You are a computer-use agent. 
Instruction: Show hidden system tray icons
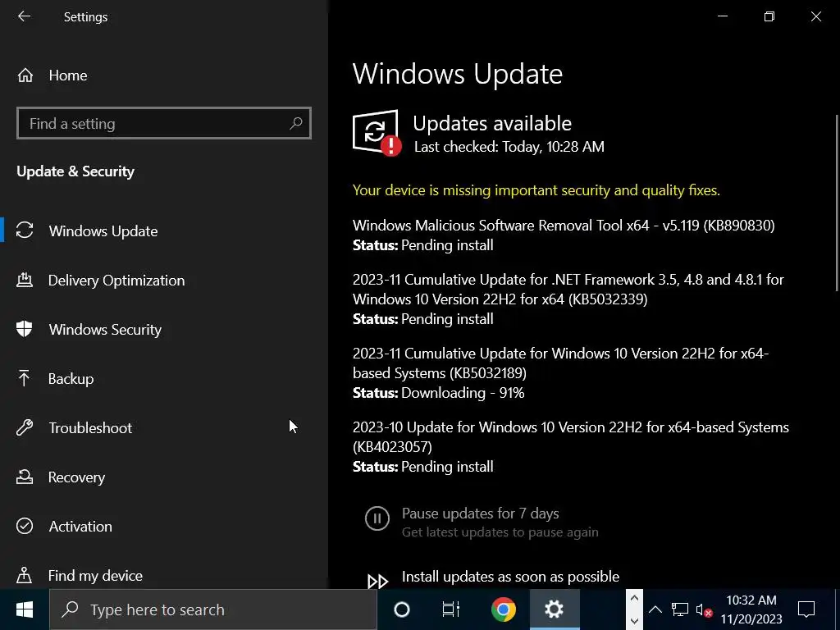(x=655, y=609)
